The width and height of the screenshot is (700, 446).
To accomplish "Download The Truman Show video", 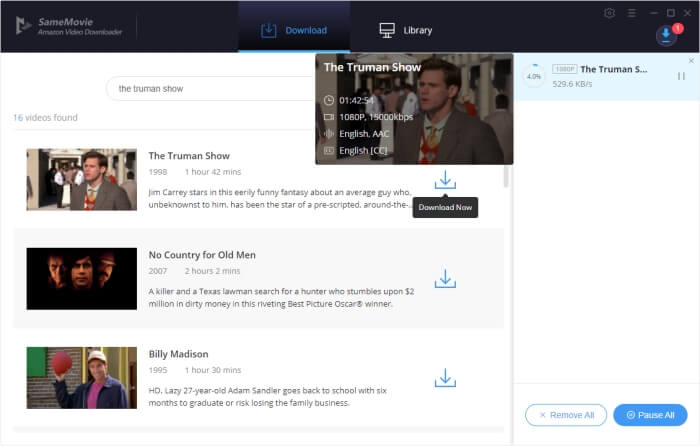I will click(x=445, y=180).
